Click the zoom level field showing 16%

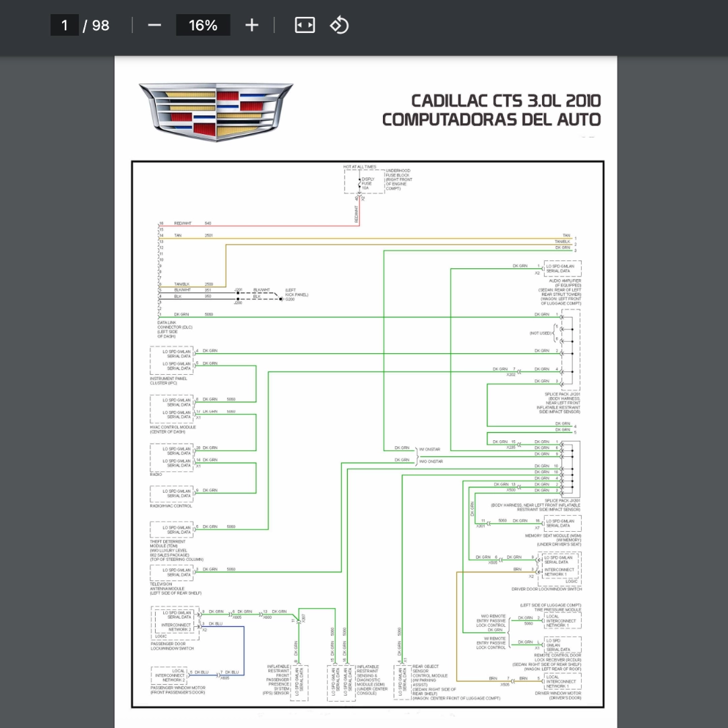coord(203,25)
